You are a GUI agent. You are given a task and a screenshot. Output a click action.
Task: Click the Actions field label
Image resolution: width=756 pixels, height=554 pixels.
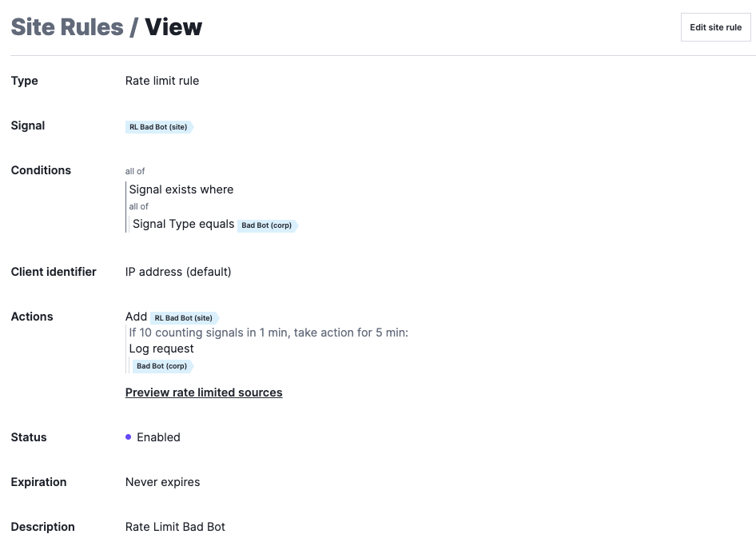pyautogui.click(x=32, y=317)
